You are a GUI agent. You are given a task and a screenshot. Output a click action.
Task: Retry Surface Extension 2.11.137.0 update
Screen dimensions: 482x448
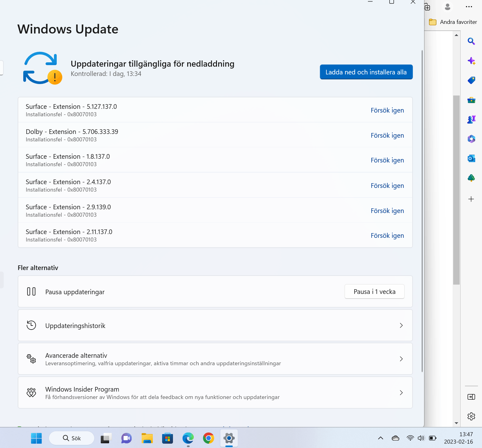point(387,236)
